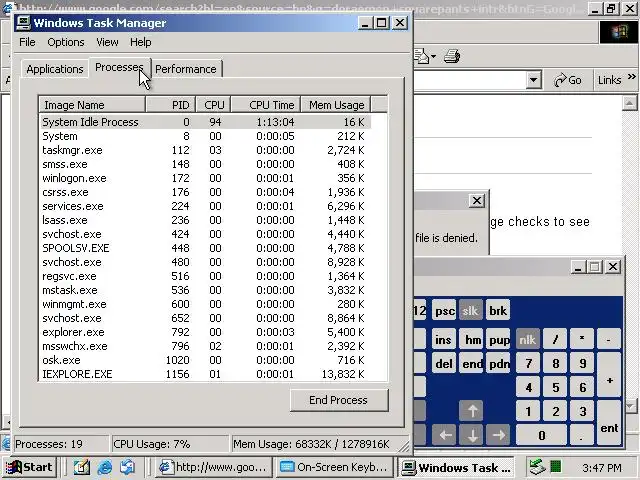
Task: Click the down arrow key on keyboard
Action: coord(472,435)
